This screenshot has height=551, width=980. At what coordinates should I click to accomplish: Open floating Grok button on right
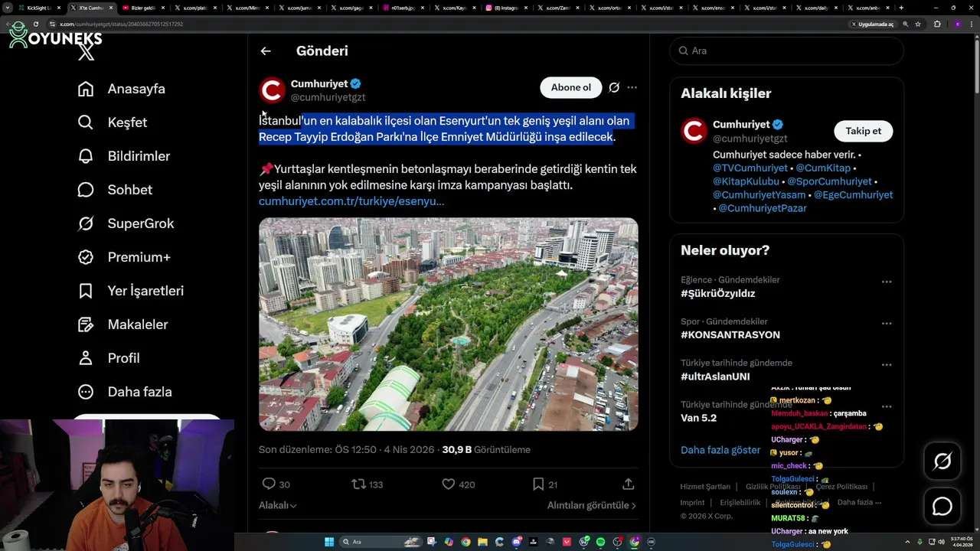point(942,461)
